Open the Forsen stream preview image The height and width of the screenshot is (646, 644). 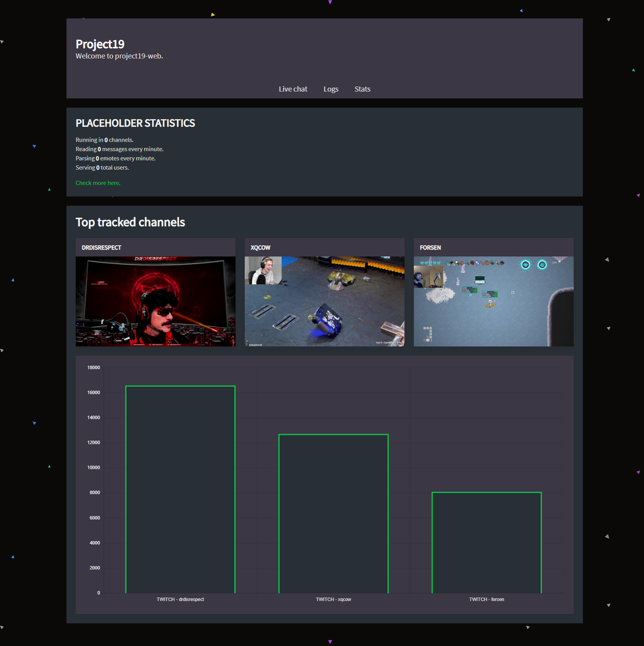(x=493, y=301)
